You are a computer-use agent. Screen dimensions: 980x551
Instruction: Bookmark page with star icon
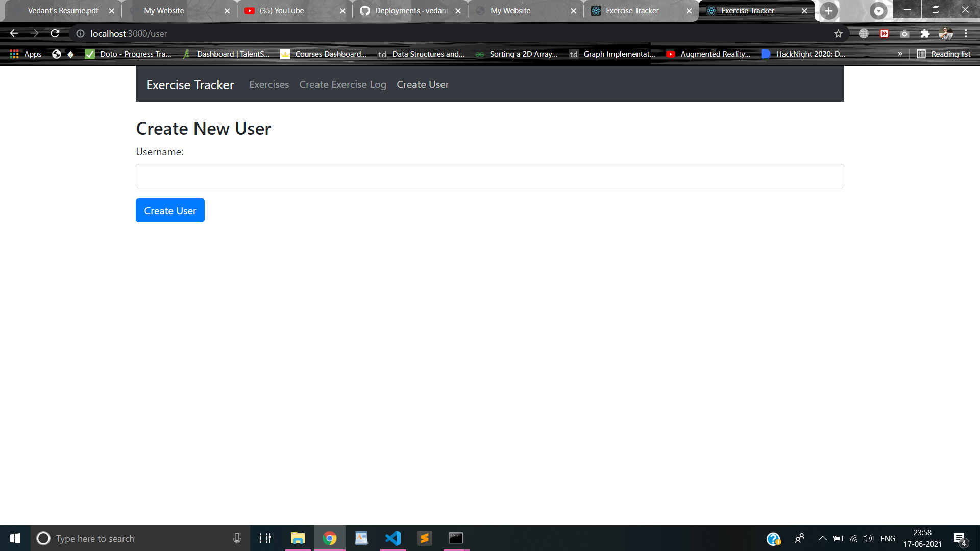[838, 34]
